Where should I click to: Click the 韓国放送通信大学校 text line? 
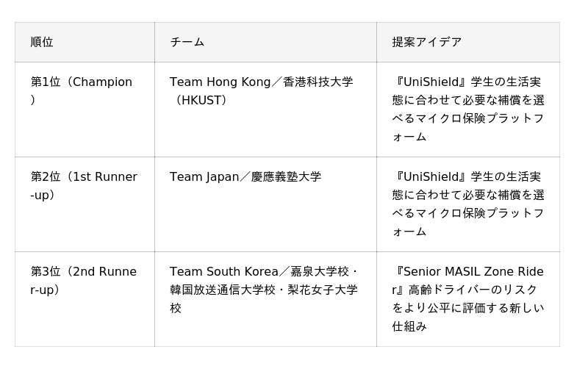tap(222, 290)
